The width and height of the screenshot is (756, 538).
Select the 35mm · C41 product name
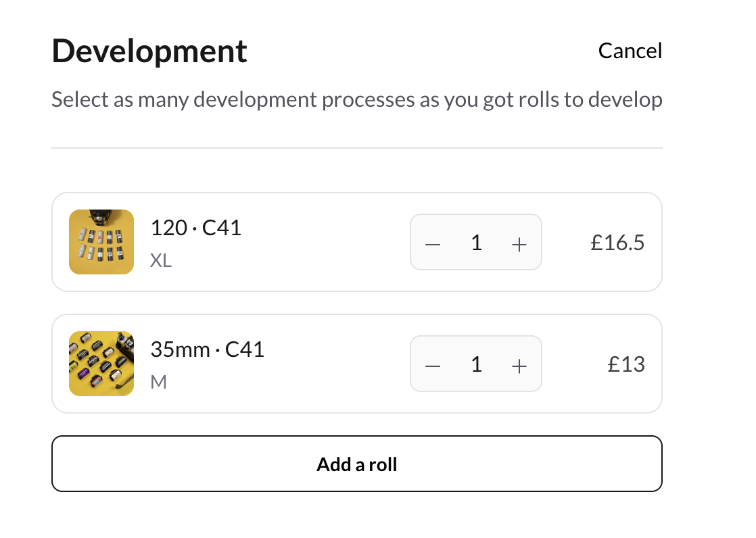(x=207, y=350)
